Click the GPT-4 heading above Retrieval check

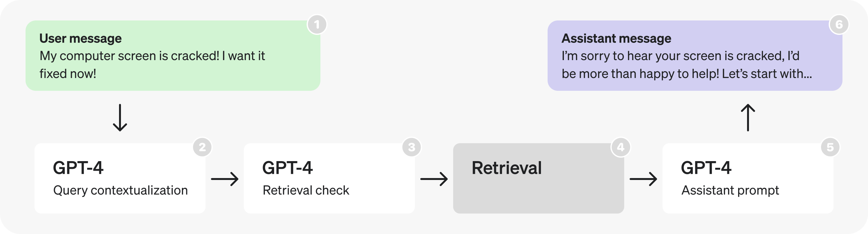tap(288, 168)
